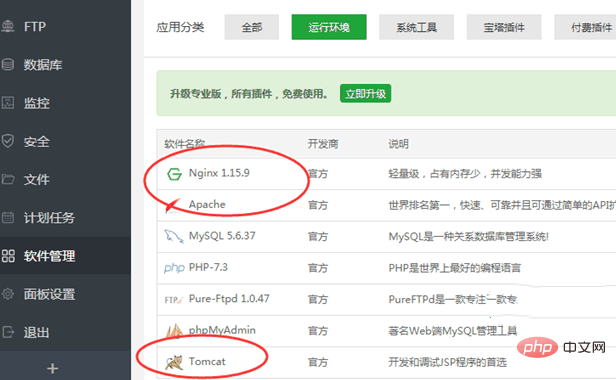
Task: Click the Apache description 世界排名第一
Action: 502,205
